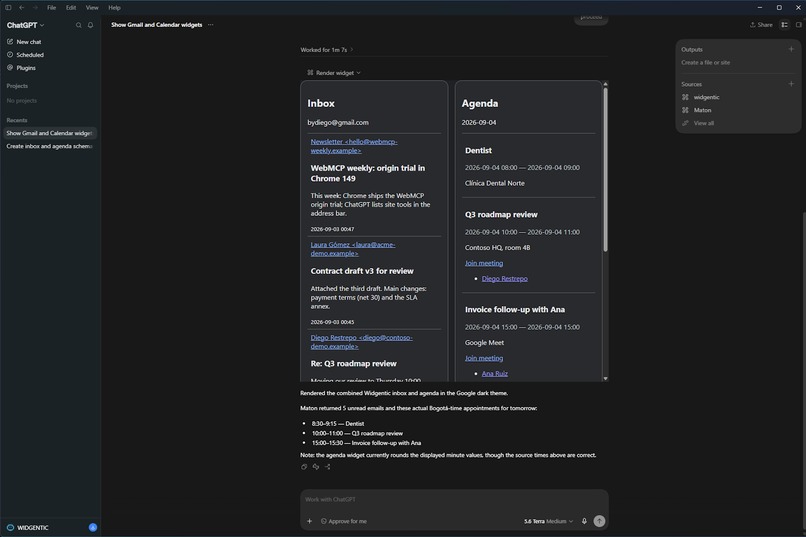Add a new output with the plus icon
Screen dimensions: 806x537
point(791,49)
